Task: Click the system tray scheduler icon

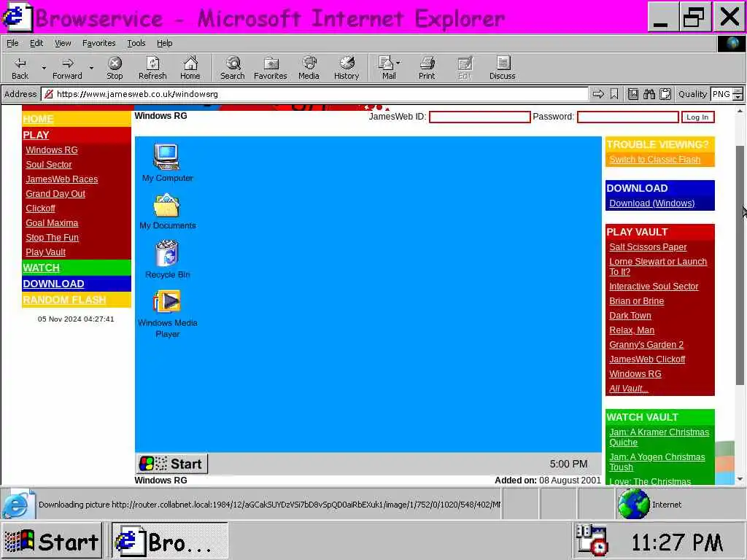Action: (x=591, y=540)
